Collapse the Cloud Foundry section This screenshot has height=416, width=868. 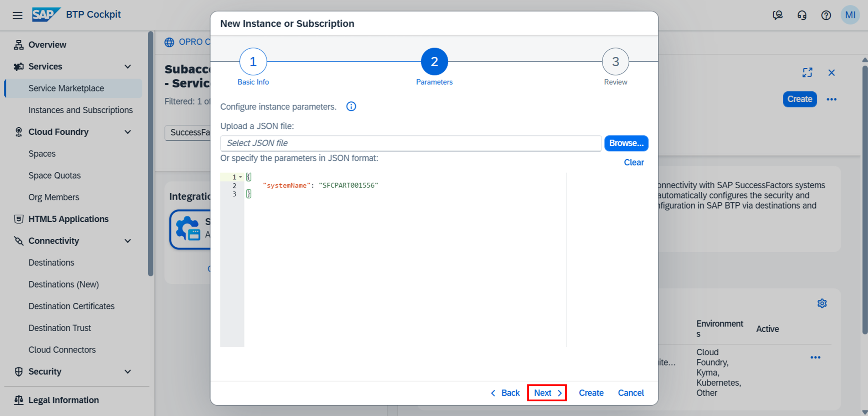click(128, 132)
